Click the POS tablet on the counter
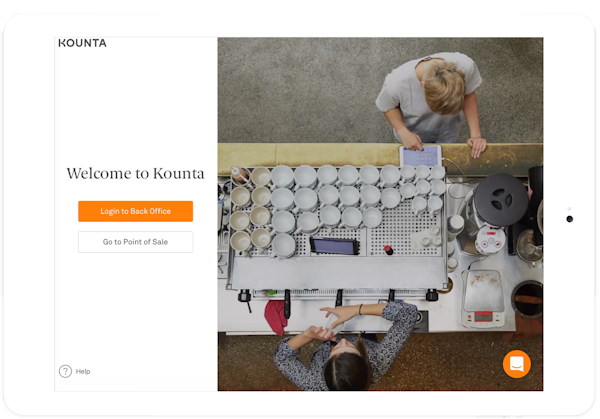600x419 pixels. 420,156
